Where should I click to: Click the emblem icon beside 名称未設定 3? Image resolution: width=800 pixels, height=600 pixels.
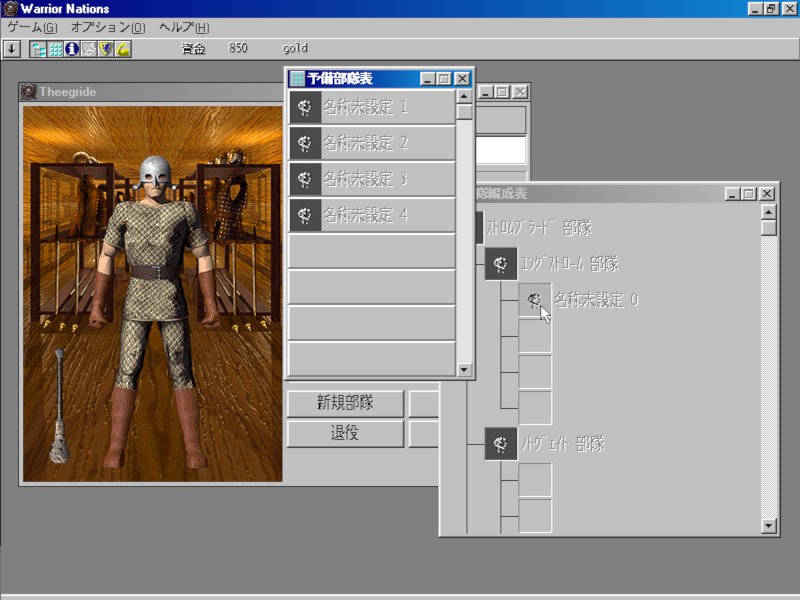pos(305,179)
